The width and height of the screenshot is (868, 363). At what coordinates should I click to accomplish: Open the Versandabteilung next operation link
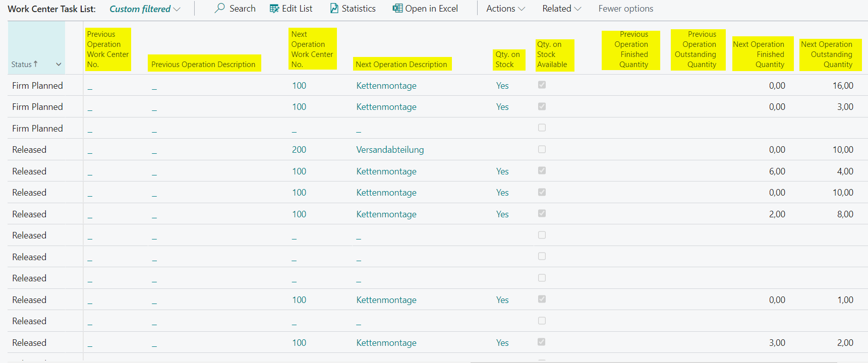point(390,150)
